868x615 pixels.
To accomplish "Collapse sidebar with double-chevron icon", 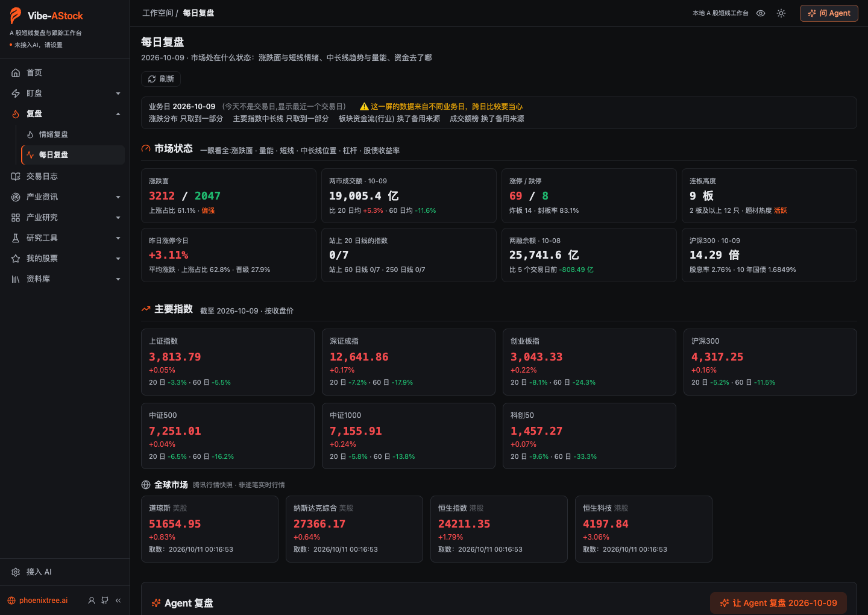I will click(118, 601).
